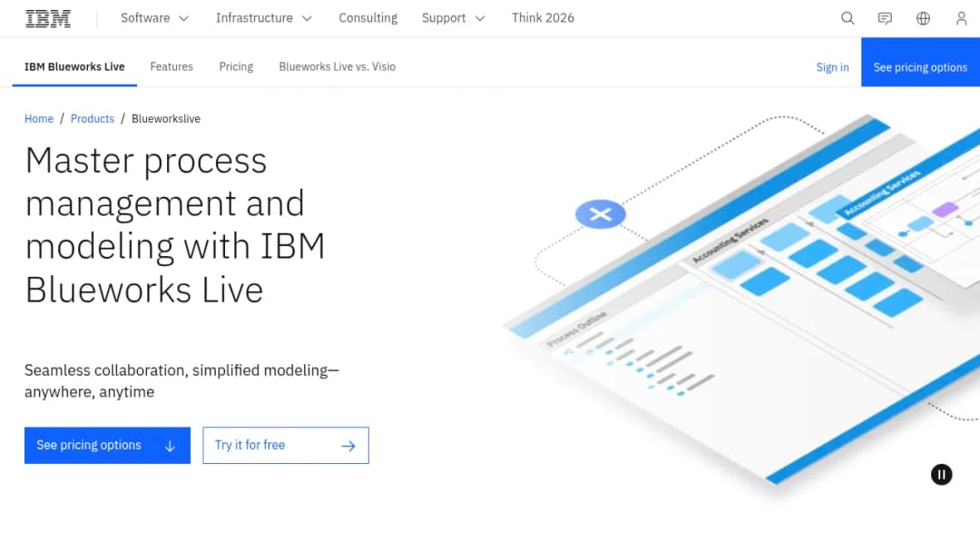Click See pricing options in top bar
The width and height of the screenshot is (980, 552).
tap(920, 62)
